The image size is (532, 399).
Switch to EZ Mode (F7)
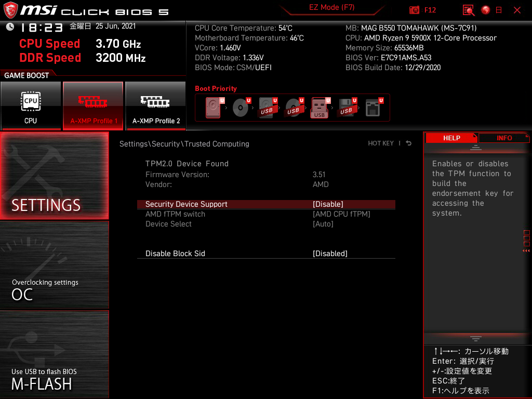pos(331,7)
